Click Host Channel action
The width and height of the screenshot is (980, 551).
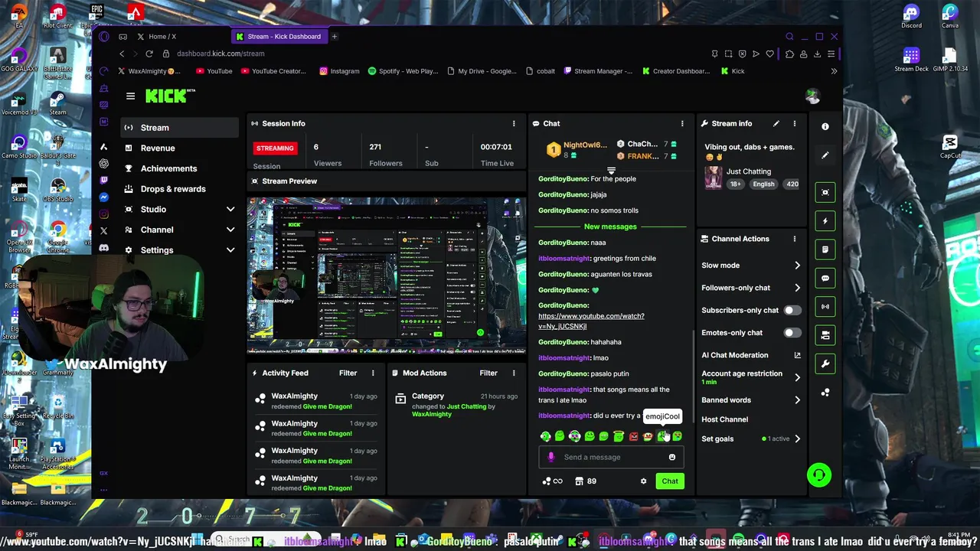[724, 419]
